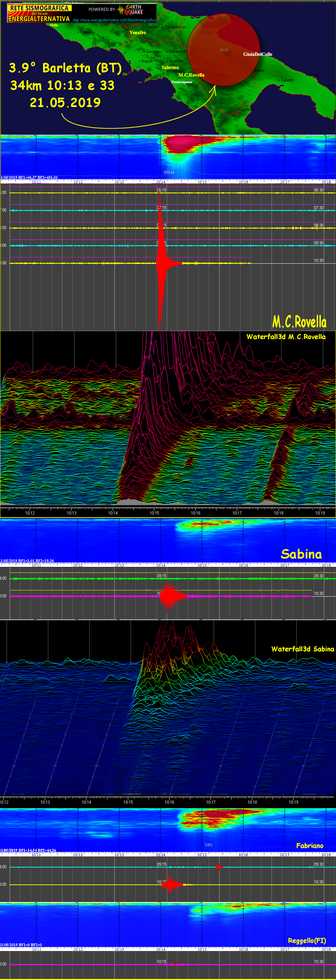Open the energialternativa.info ReteSismografica URL
Viewport: 336px width, 980px height.
(x=114, y=20)
